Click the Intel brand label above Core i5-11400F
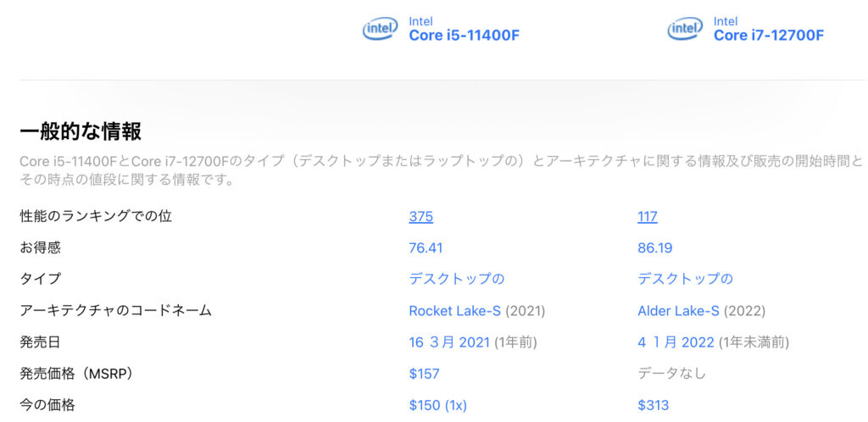The width and height of the screenshot is (868, 422). point(420,21)
